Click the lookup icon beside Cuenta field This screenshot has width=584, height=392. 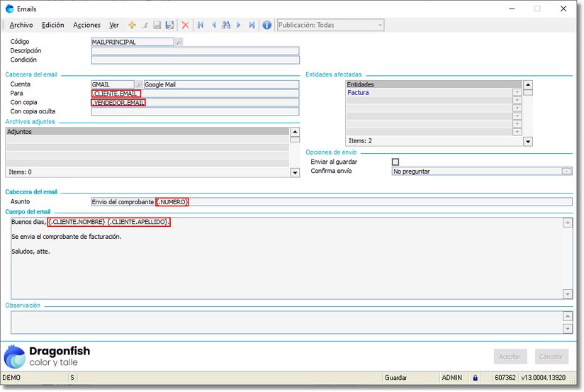[x=138, y=84]
